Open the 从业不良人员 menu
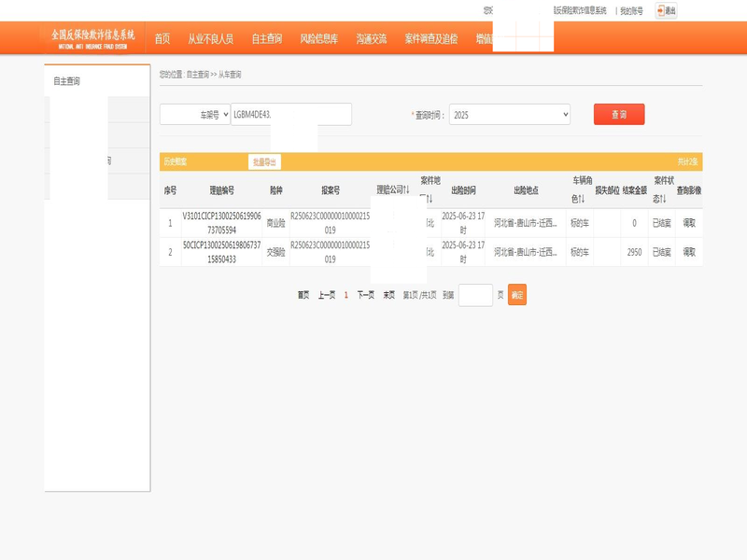The width and height of the screenshot is (747, 560). [x=211, y=38]
